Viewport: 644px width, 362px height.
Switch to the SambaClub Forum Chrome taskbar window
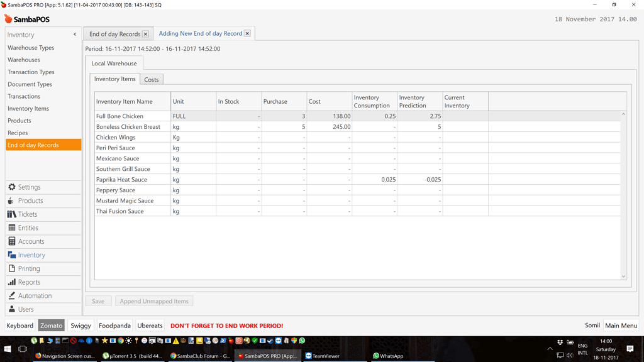201,356
